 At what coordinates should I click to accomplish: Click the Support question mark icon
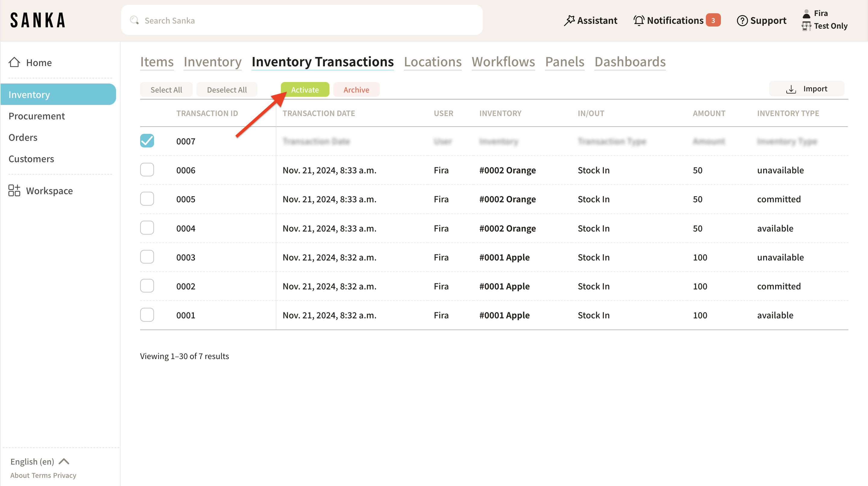tap(742, 21)
